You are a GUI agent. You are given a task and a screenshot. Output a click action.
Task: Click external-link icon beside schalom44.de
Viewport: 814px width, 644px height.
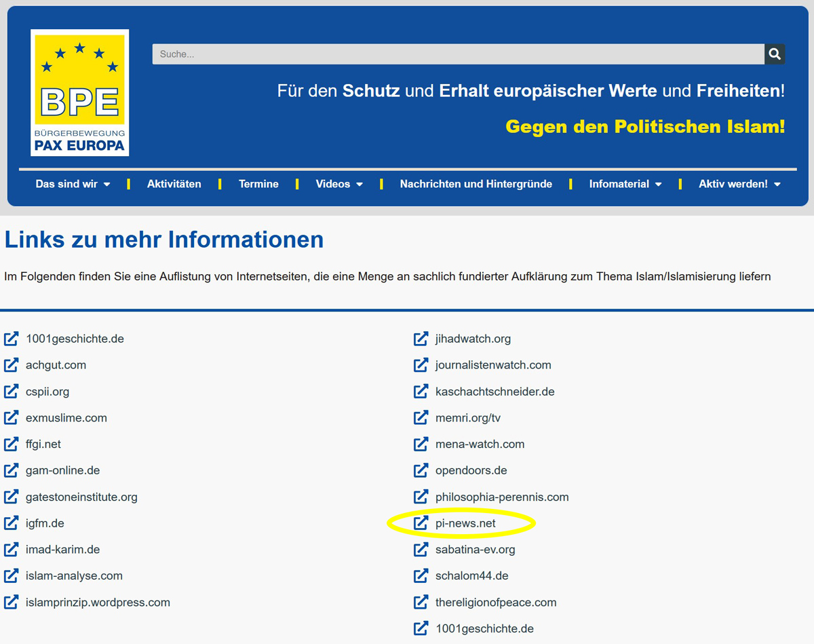(421, 576)
